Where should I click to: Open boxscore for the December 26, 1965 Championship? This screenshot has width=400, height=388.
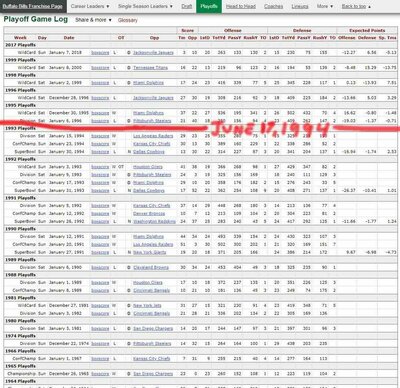click(100, 374)
